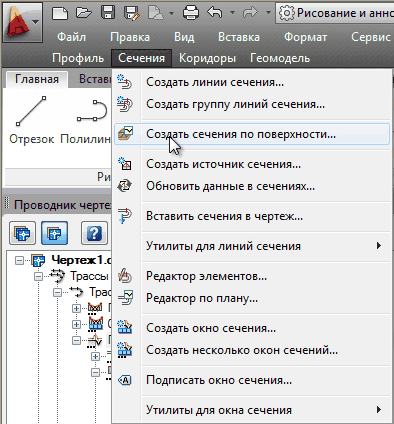Open the Файл menu
This screenshot has height=424, width=394.
tap(71, 37)
